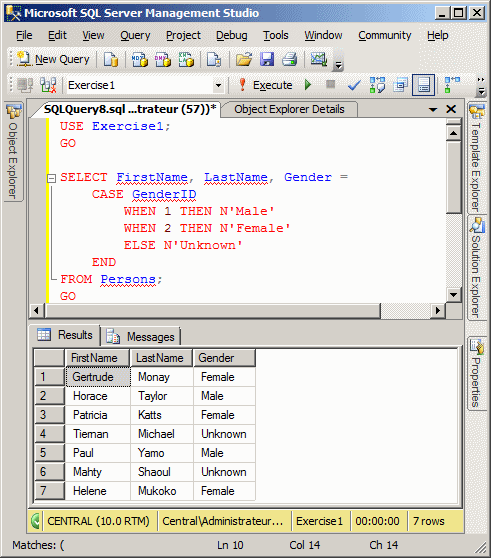Click the Query Options icon

tap(400, 85)
